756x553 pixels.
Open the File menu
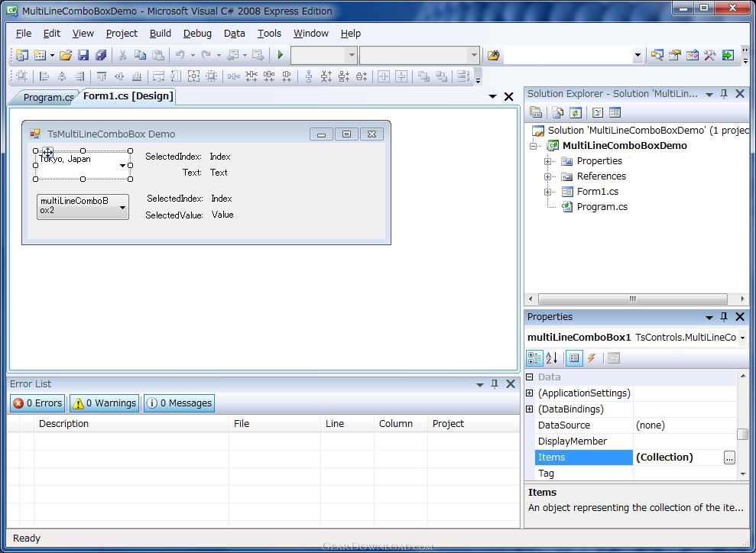[x=24, y=34]
